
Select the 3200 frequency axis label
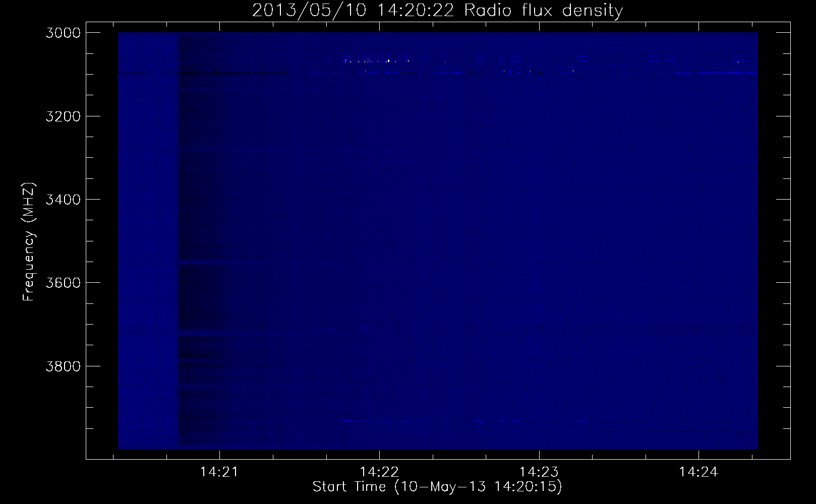pos(63,116)
